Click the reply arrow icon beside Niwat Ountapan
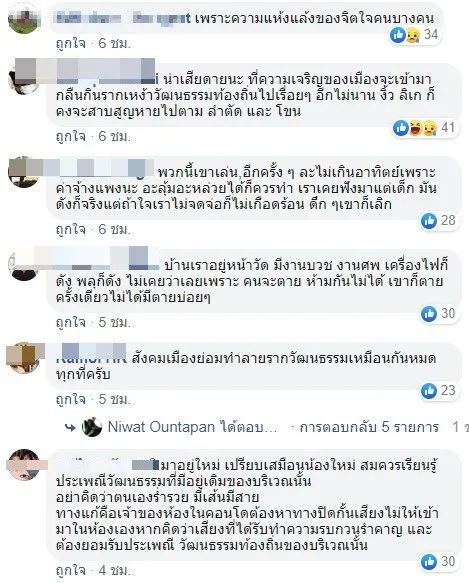 tap(71, 428)
